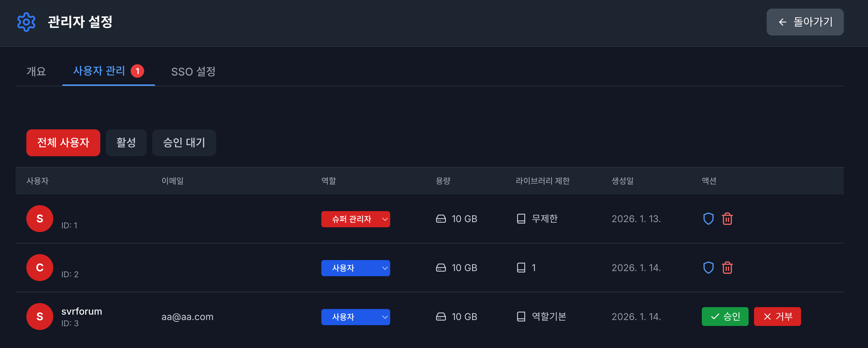Viewport: 868px width, 348px height.
Task: Click the gear settings icon in header
Action: tap(26, 22)
